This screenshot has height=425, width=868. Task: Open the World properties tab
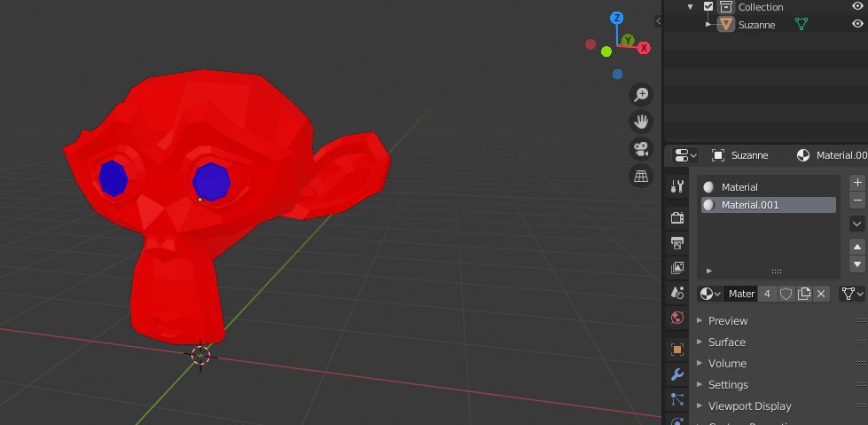pyautogui.click(x=677, y=318)
